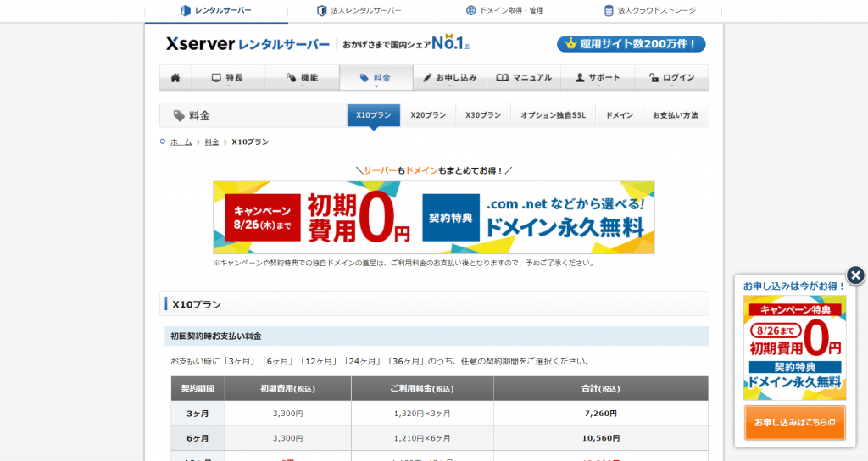Select the X20プラン sub-tab
The width and height of the screenshot is (868, 461).
[428, 115]
